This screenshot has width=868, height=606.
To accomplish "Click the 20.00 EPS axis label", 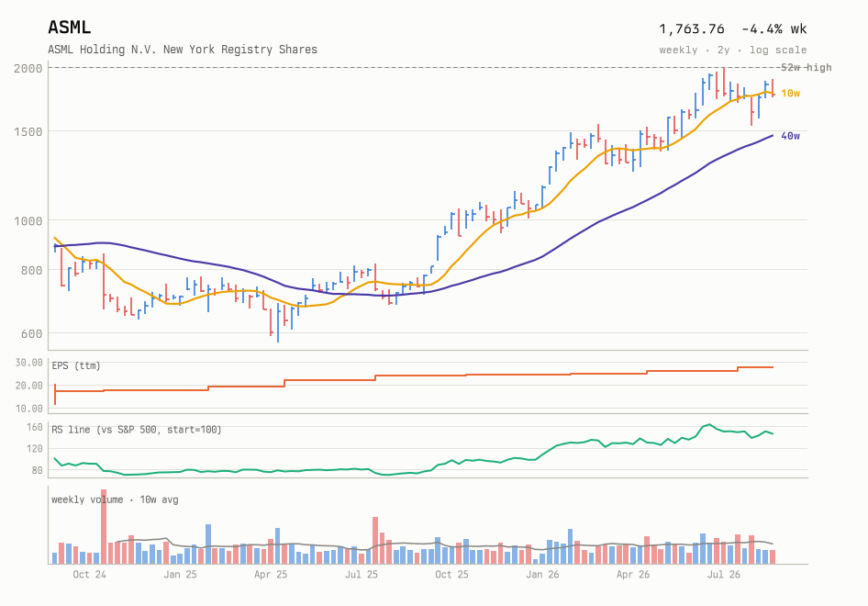I will [x=28, y=386].
